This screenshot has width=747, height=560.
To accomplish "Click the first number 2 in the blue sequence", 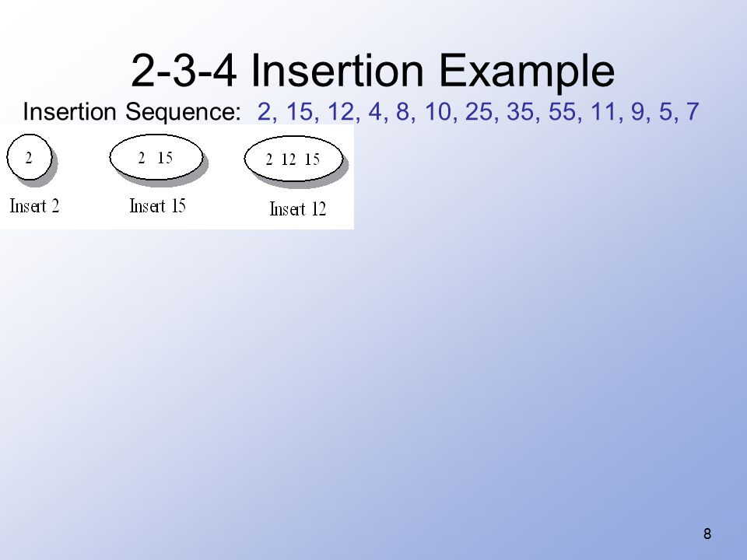I will [264, 112].
